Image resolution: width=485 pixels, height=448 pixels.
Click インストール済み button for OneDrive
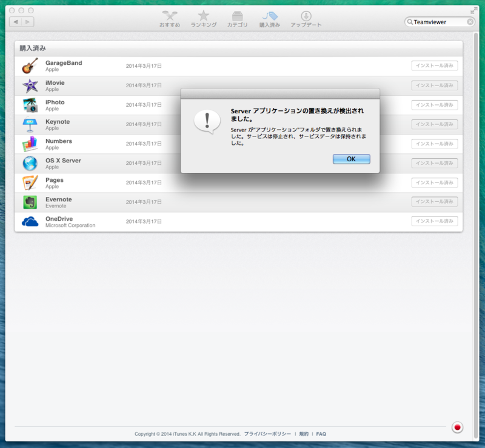[435, 221]
